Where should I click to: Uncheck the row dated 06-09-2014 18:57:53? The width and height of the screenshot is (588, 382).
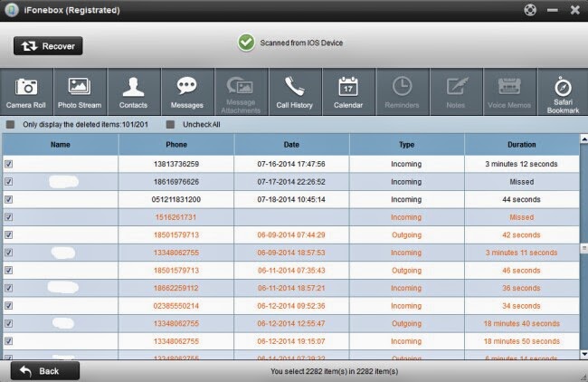(9, 253)
